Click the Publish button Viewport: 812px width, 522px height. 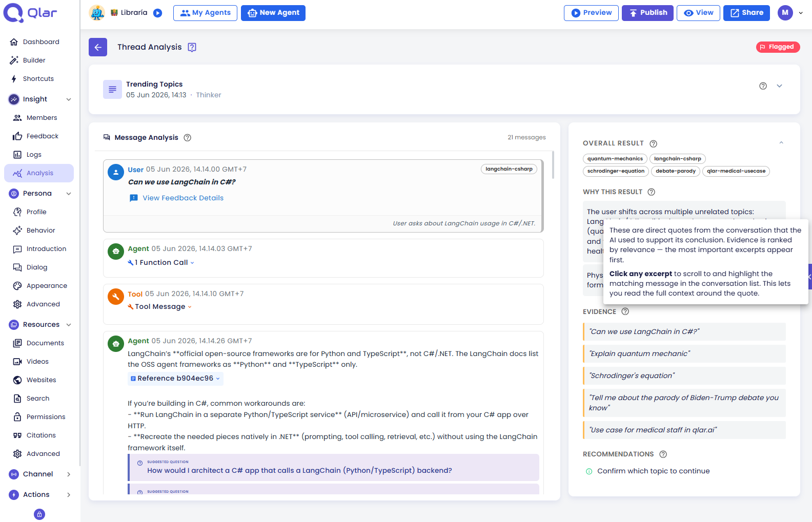pos(648,13)
